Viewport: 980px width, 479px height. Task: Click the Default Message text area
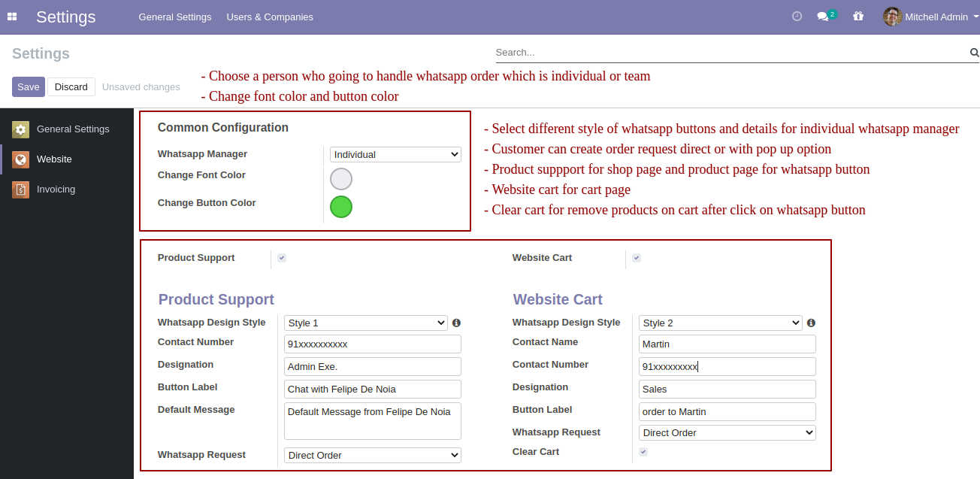pyautogui.click(x=373, y=421)
